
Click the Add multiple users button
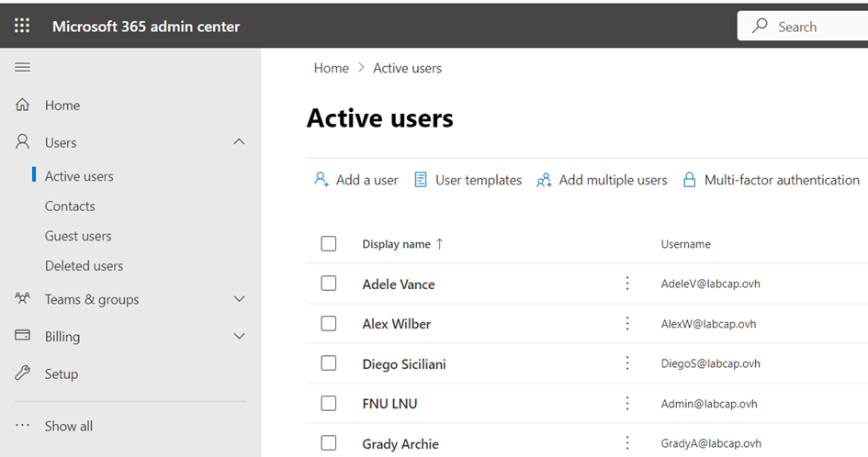[602, 180]
